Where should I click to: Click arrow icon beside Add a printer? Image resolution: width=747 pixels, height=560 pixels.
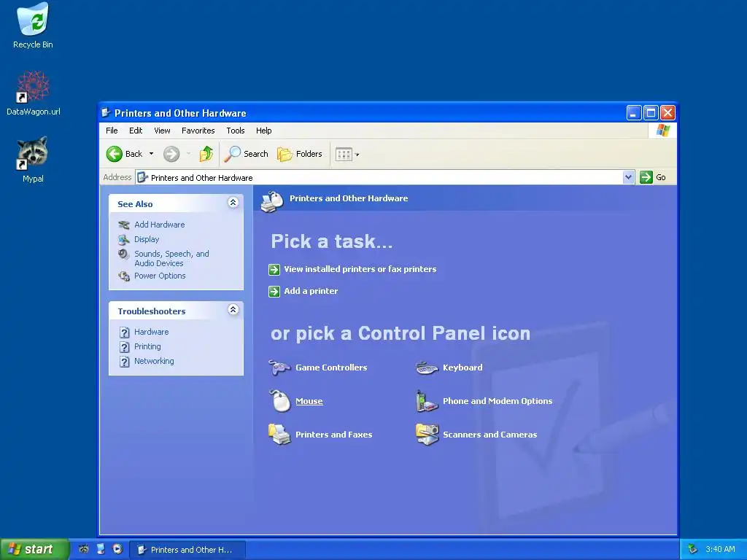point(274,292)
